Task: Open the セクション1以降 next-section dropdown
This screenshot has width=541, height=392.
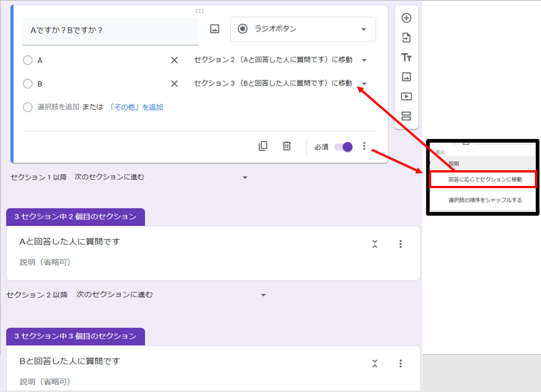Action: click(x=161, y=177)
